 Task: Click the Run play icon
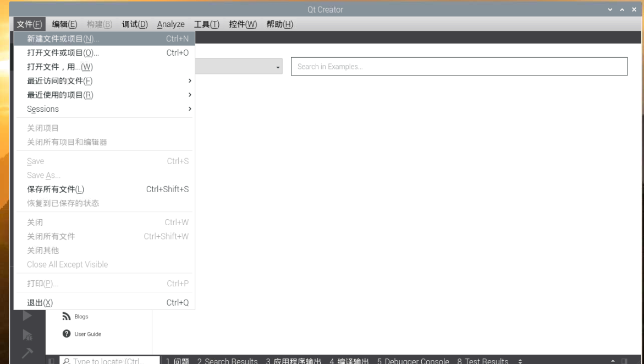pos(27,316)
